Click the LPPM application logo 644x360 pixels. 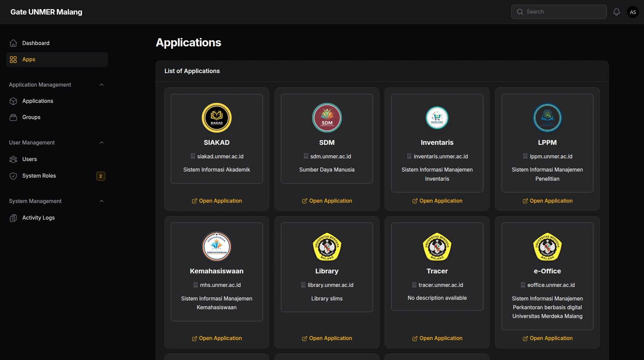click(x=548, y=118)
